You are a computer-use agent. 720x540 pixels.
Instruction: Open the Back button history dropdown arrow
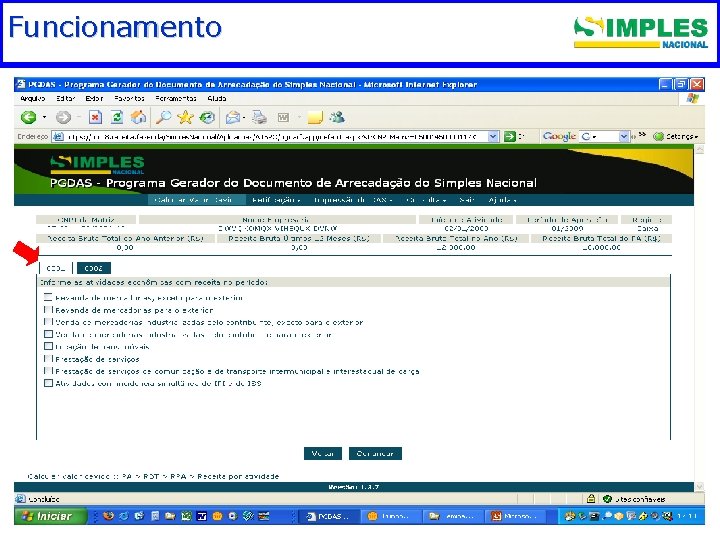45,118
